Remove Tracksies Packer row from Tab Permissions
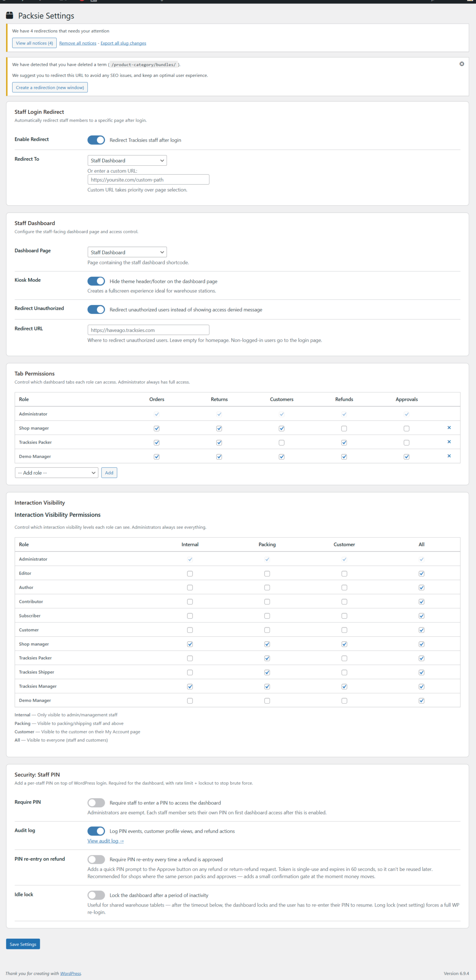This screenshot has width=476, height=980. pyautogui.click(x=449, y=442)
